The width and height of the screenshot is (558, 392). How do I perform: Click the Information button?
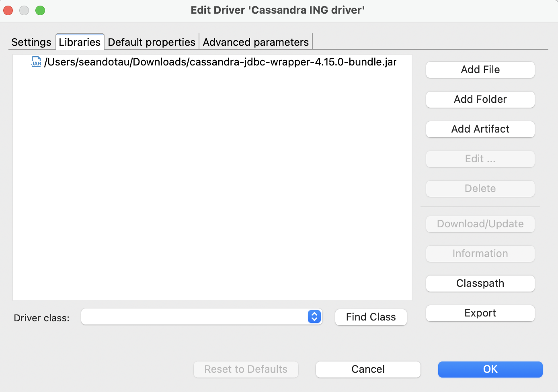[x=480, y=254]
